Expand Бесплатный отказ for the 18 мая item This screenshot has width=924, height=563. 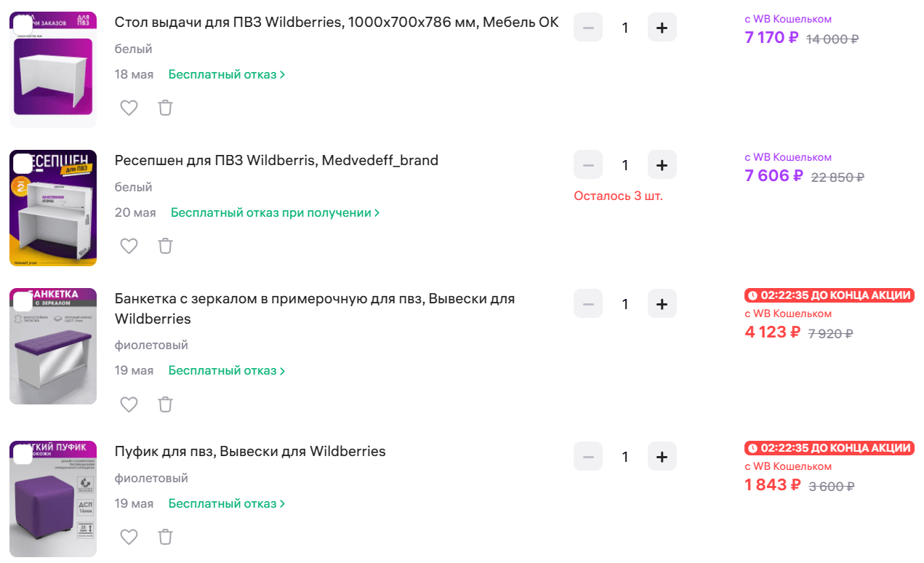(x=227, y=74)
